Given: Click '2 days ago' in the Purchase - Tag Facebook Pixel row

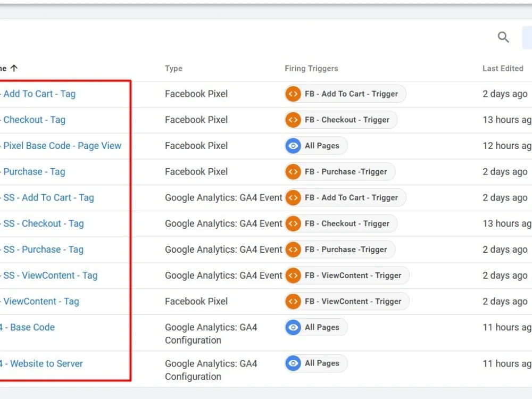Looking at the screenshot, I should [505, 172].
